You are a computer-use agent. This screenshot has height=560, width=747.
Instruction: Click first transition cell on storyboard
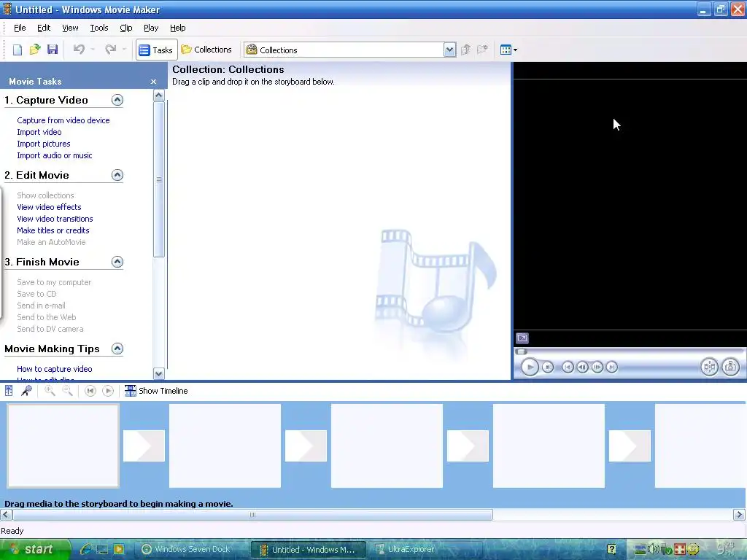[x=144, y=446]
